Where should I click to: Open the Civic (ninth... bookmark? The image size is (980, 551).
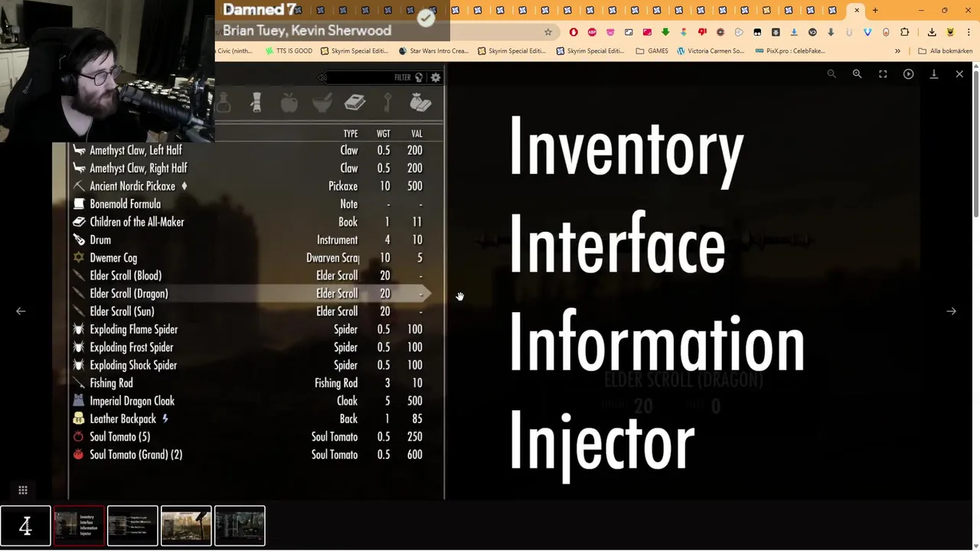point(234,51)
